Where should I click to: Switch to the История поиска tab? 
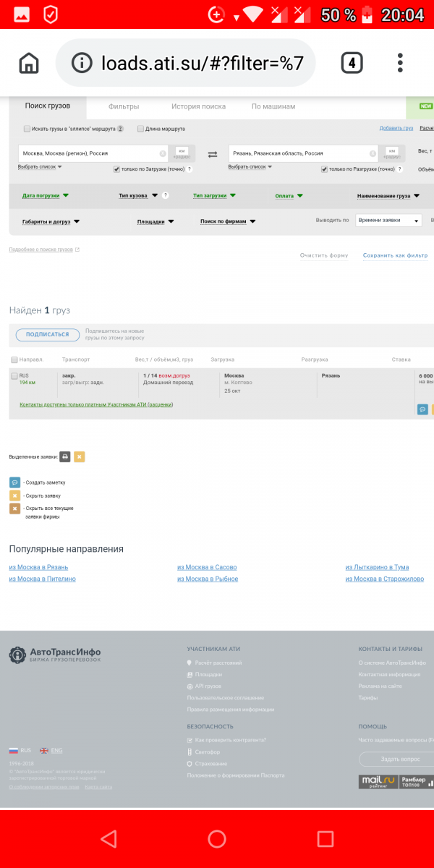click(x=198, y=106)
